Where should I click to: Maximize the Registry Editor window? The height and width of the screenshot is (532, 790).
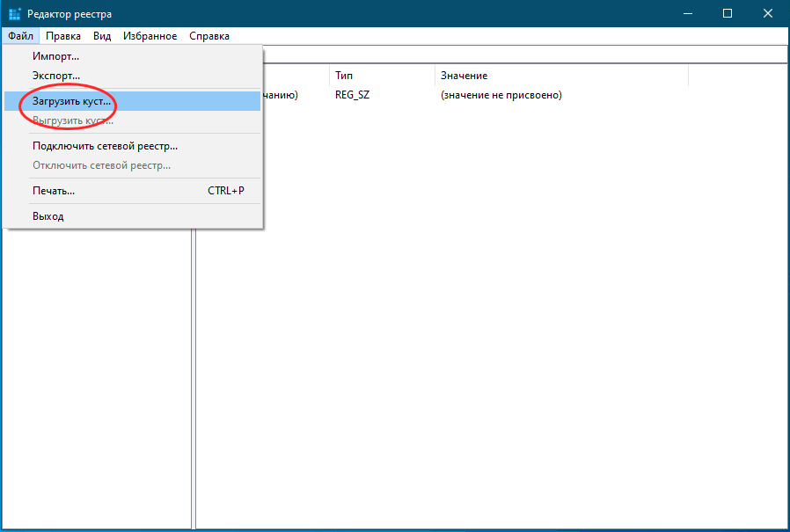[728, 14]
